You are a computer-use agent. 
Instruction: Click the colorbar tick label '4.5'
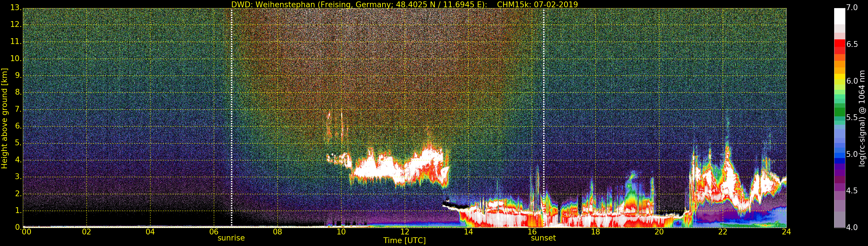coord(852,191)
